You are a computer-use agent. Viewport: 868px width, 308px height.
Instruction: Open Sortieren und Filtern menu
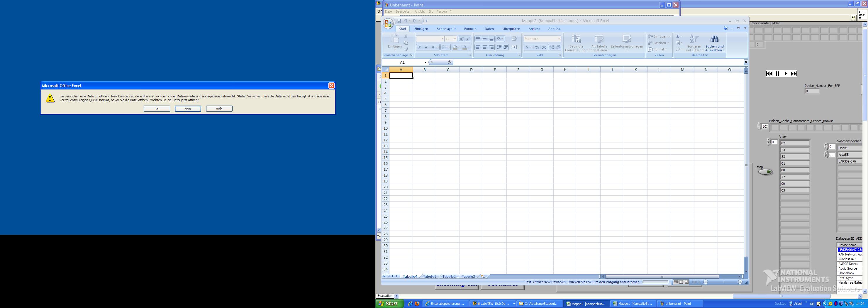694,43
